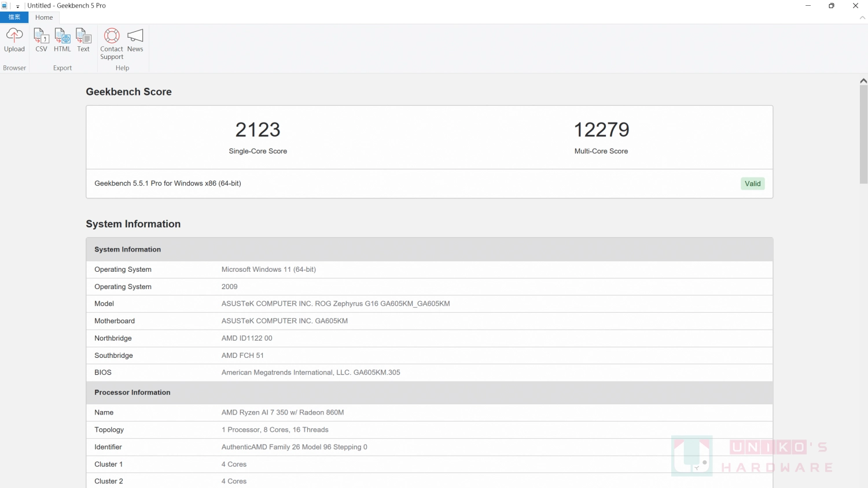Click the System Information table header
868x488 pixels.
coord(429,250)
